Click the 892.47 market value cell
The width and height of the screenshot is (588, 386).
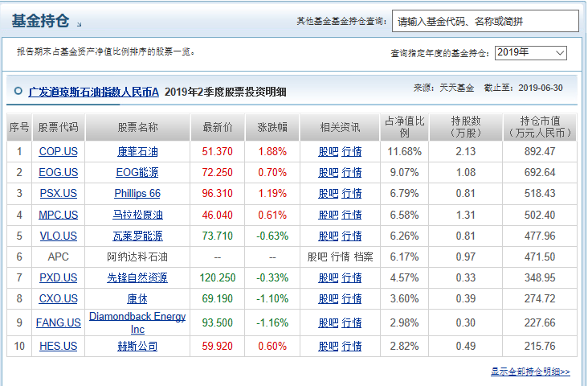(x=540, y=152)
